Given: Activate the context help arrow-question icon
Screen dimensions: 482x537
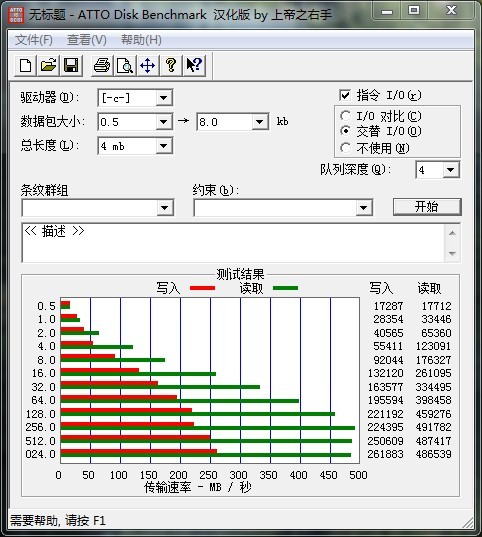Looking at the screenshot, I should (194, 65).
